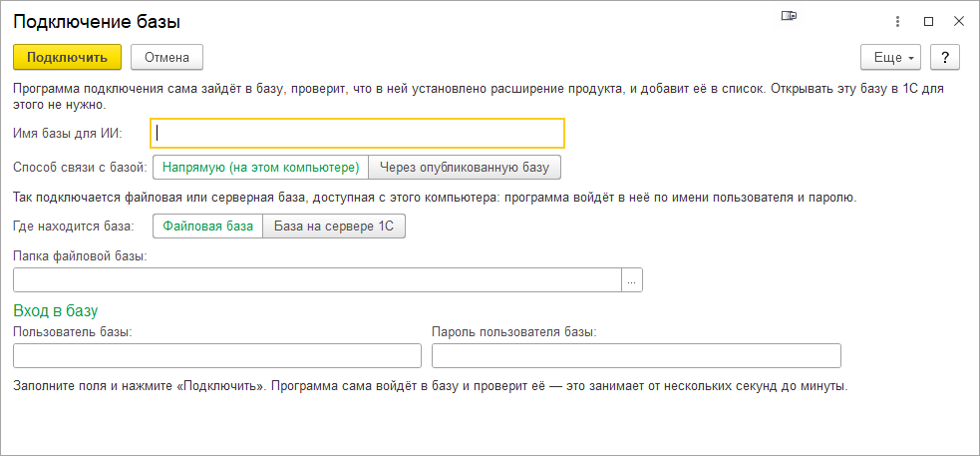The image size is (980, 456).
Task: Click the Папка файловой базы label
Action: (x=80, y=256)
